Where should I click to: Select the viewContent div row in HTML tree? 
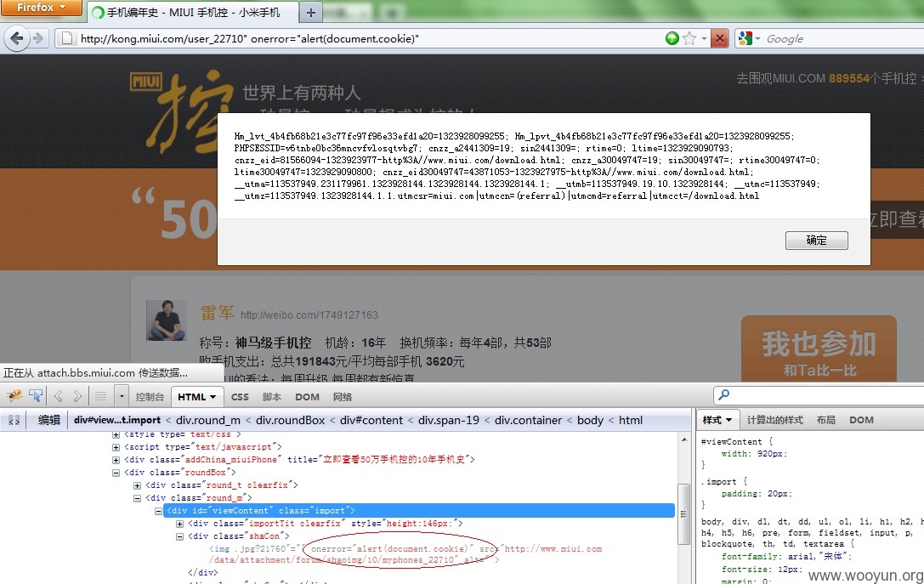coord(420,511)
